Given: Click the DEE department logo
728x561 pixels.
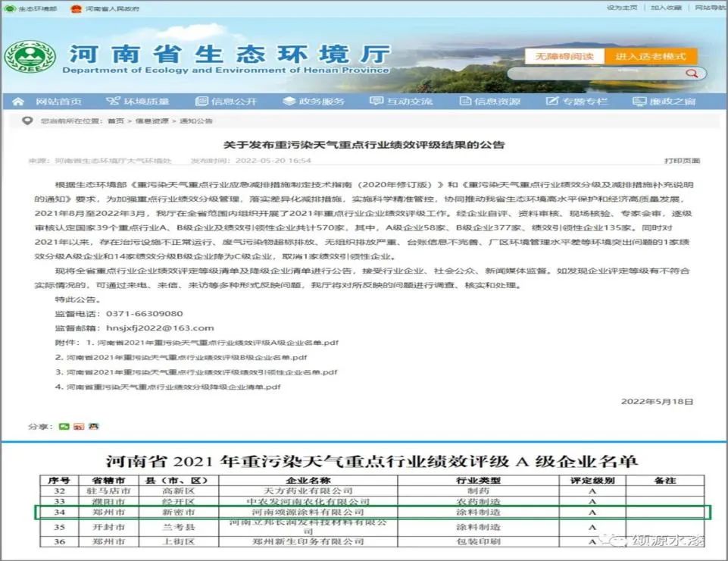Looking at the screenshot, I should tap(30, 57).
